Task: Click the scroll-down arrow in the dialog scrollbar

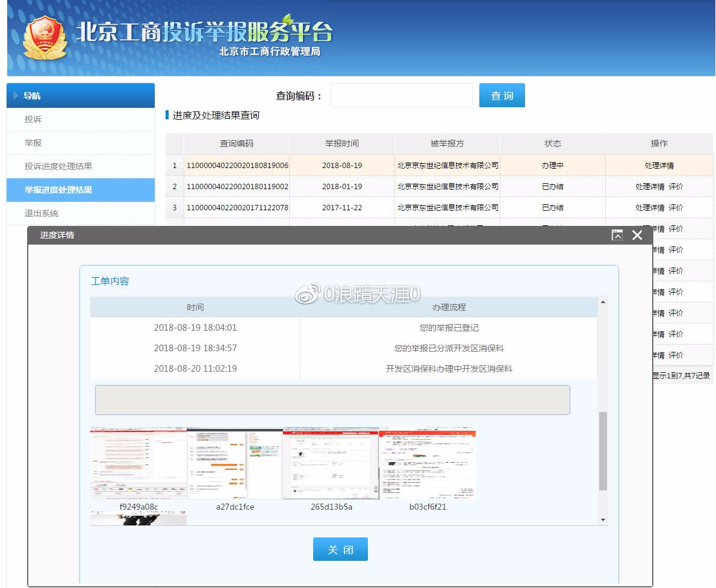Action: 603,520
